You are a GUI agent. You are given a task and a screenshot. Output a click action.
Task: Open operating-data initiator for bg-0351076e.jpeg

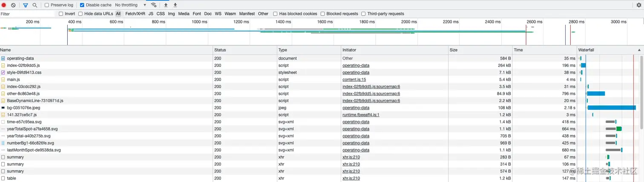(356, 108)
